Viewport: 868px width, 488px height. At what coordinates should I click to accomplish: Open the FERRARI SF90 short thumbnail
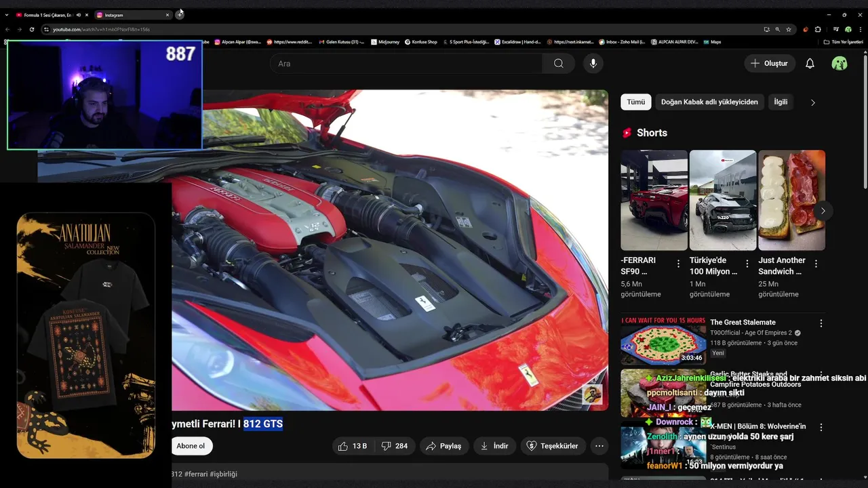click(654, 200)
